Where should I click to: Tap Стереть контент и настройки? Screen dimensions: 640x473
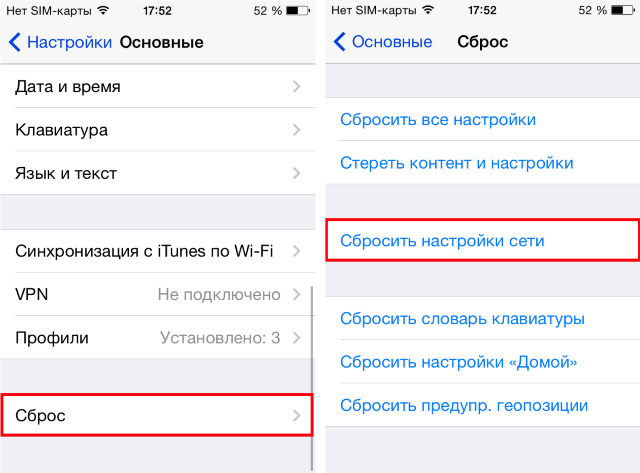coord(482,163)
